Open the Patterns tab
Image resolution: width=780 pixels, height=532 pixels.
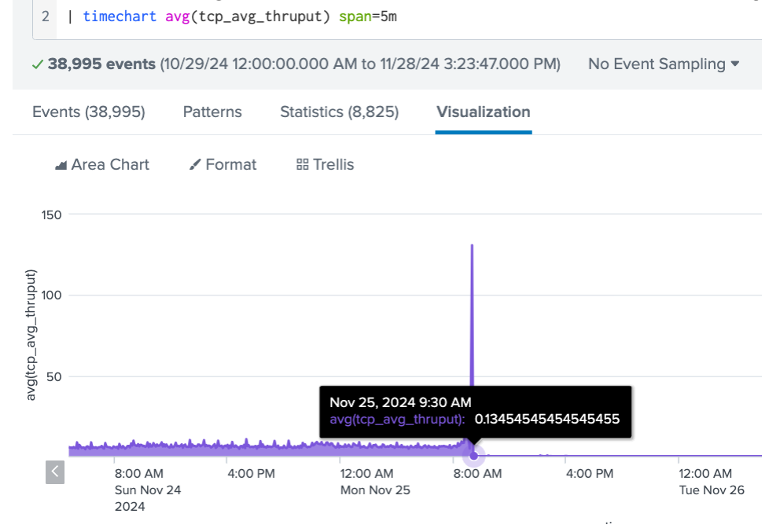pos(212,112)
